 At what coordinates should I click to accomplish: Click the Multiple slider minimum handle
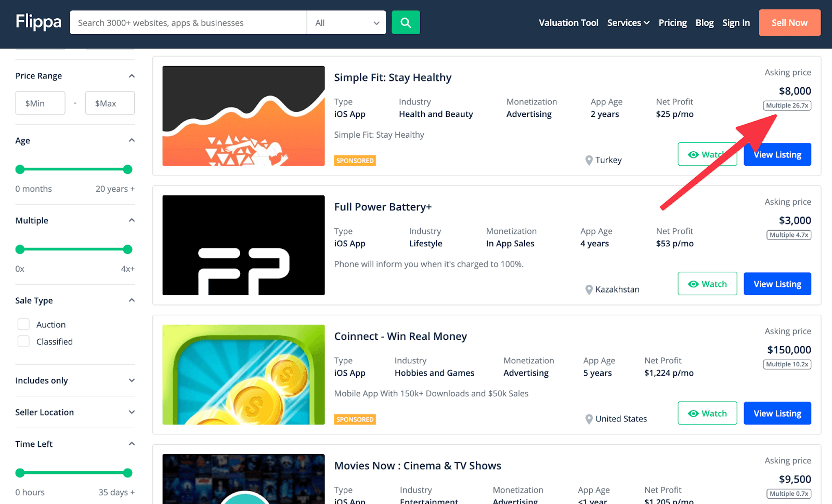pos(20,249)
